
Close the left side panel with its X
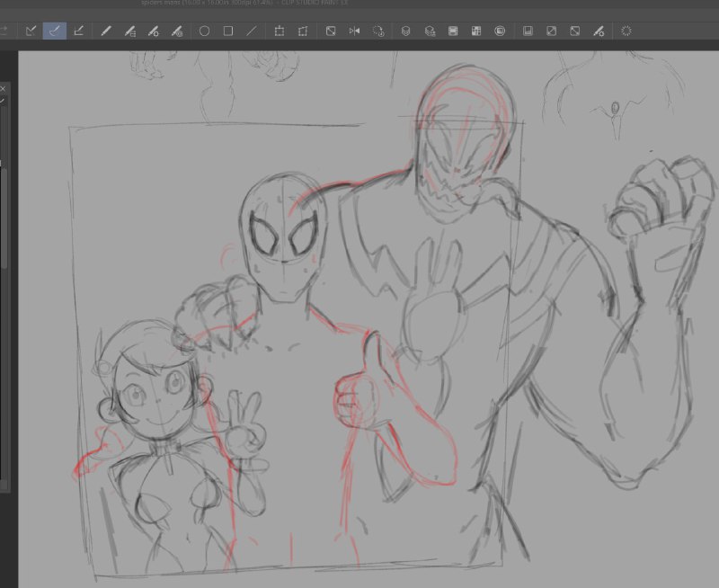coord(3,88)
